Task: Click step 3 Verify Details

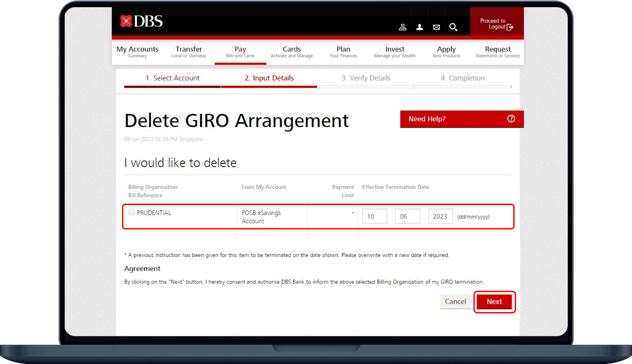Action: (x=366, y=78)
